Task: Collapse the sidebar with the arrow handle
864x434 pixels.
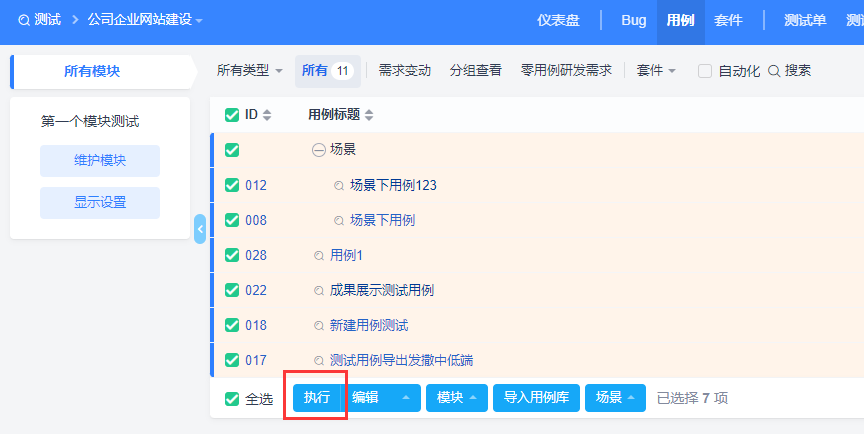Action: point(200,229)
